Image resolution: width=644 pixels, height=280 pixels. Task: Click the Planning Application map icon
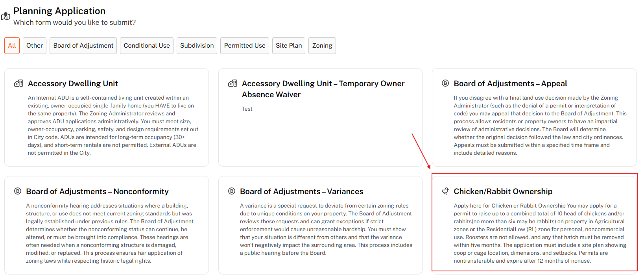click(6, 17)
